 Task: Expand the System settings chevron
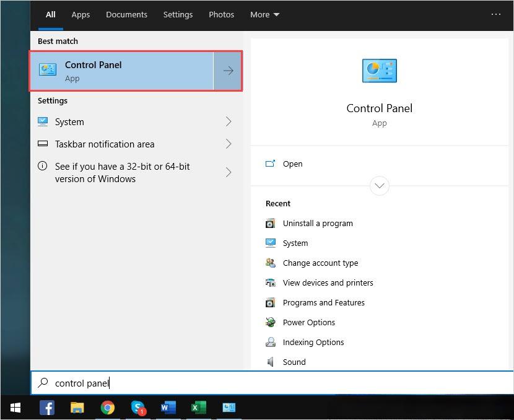pyautogui.click(x=229, y=121)
